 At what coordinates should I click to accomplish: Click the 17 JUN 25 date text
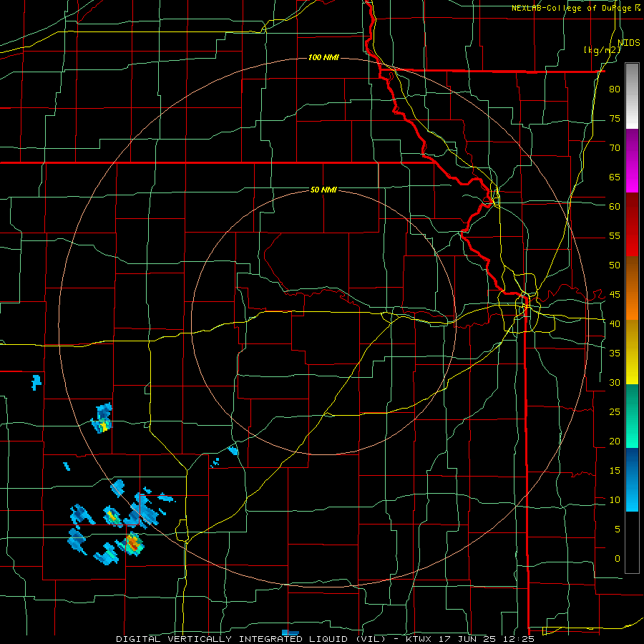(468, 639)
